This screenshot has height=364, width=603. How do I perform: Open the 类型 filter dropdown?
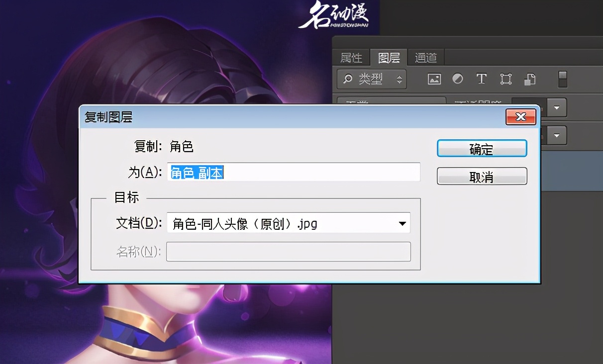pos(372,79)
